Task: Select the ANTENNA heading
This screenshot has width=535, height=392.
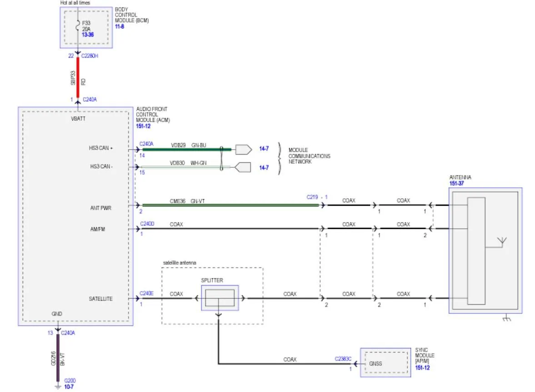Action: point(460,177)
